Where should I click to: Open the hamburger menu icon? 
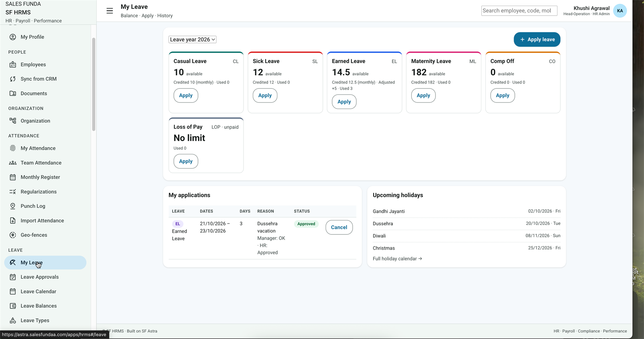coord(109,11)
